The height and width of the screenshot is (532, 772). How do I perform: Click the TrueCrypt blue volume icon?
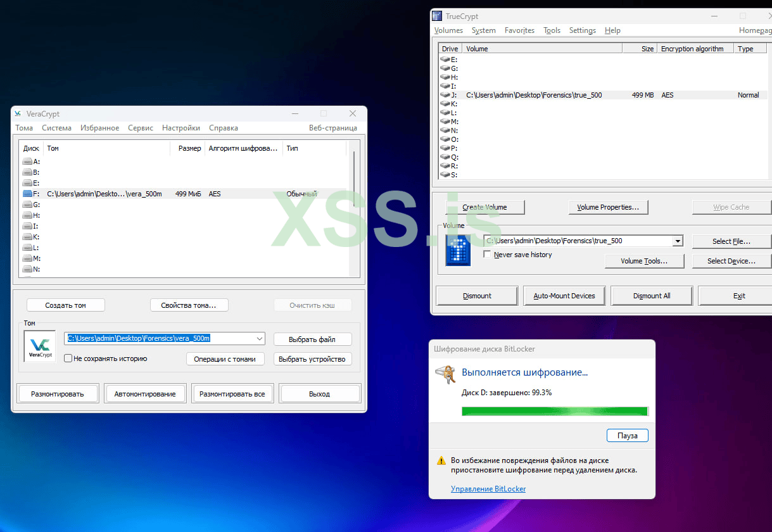[458, 250]
